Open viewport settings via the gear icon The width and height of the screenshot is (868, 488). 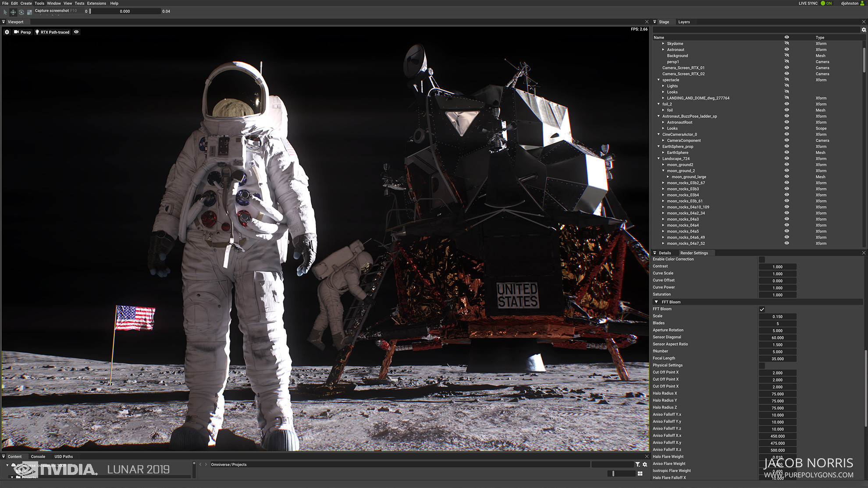(x=7, y=32)
